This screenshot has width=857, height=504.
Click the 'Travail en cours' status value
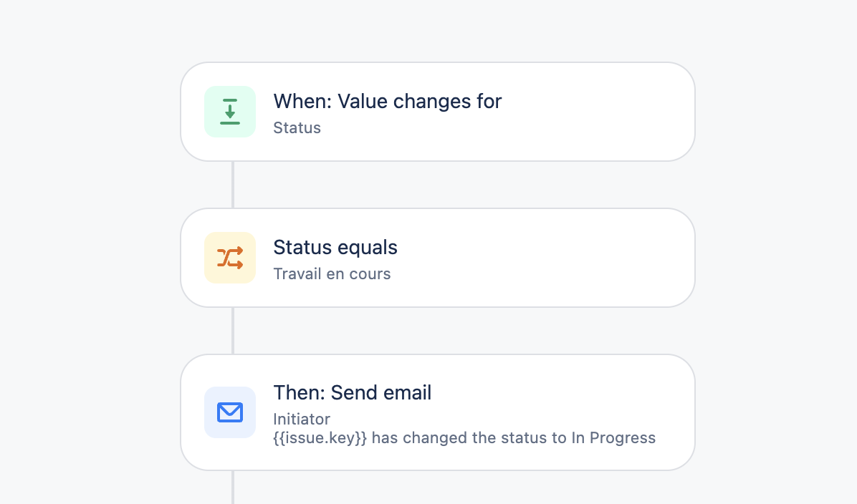tap(332, 273)
